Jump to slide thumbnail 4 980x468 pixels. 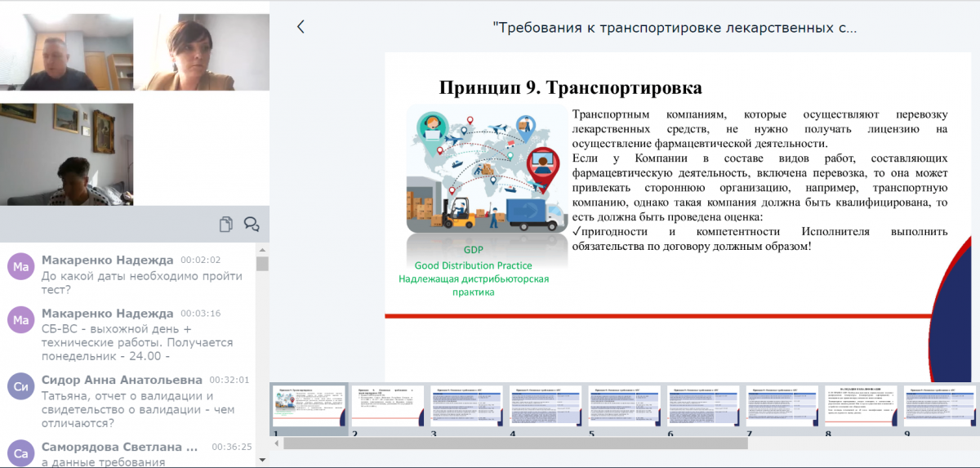(x=546, y=406)
